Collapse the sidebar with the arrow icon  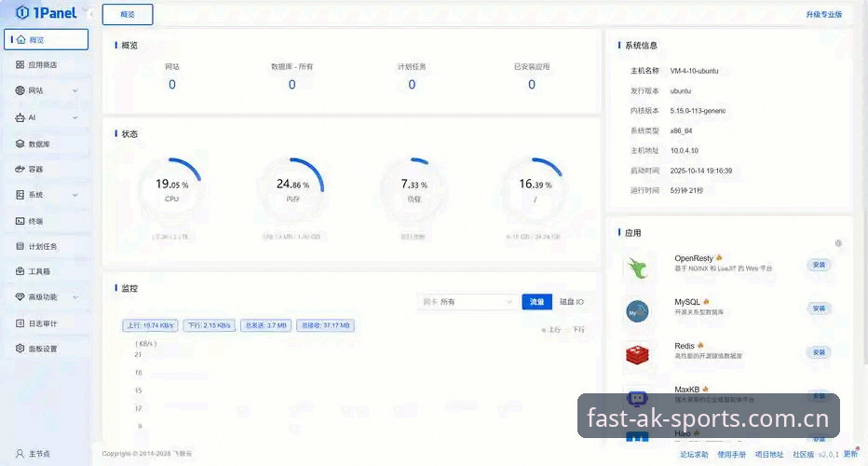90,13
